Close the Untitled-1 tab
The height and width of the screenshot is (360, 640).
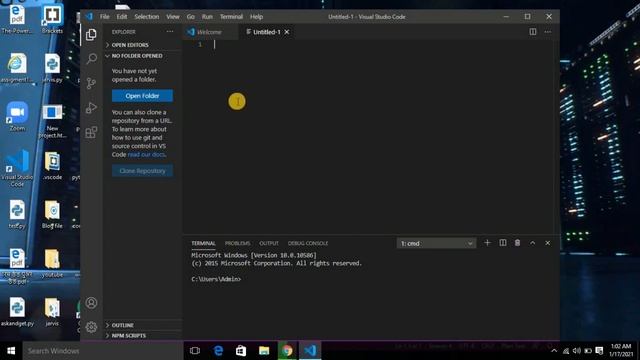(x=287, y=32)
